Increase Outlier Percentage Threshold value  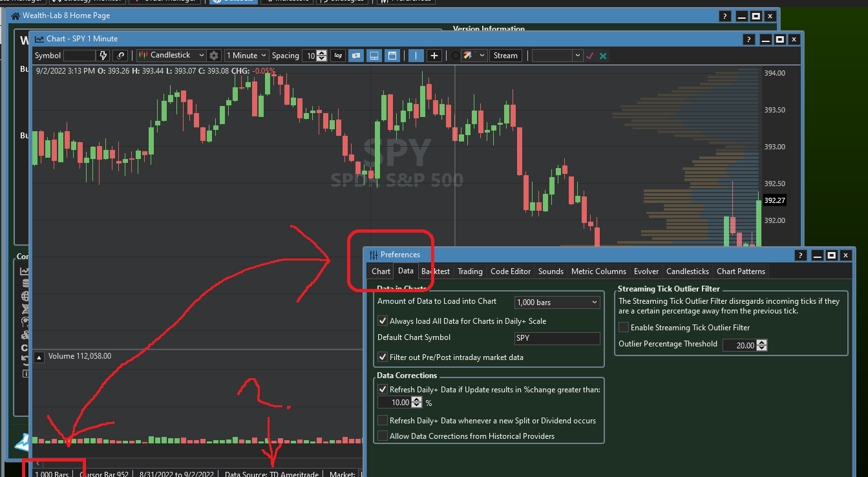tap(761, 343)
